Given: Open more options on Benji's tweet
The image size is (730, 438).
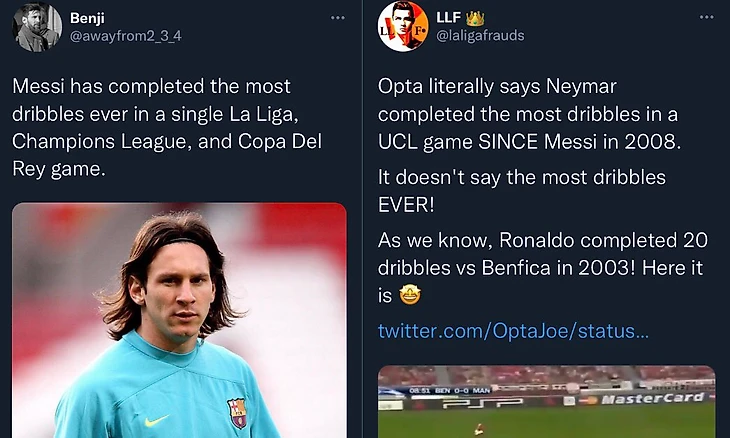Looking at the screenshot, I should pyautogui.click(x=338, y=19).
